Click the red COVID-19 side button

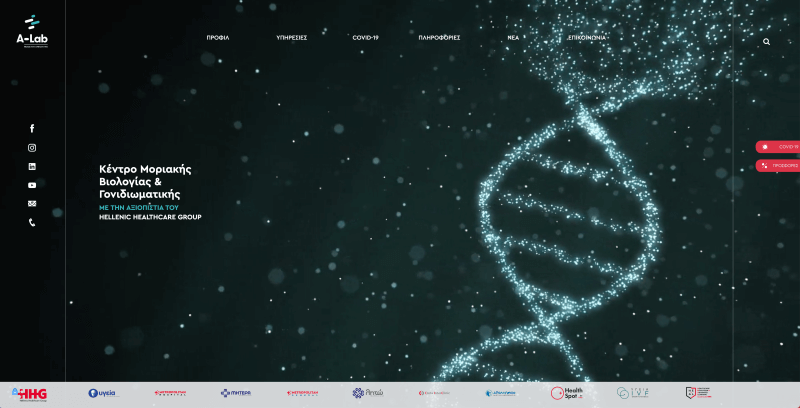tap(778, 147)
